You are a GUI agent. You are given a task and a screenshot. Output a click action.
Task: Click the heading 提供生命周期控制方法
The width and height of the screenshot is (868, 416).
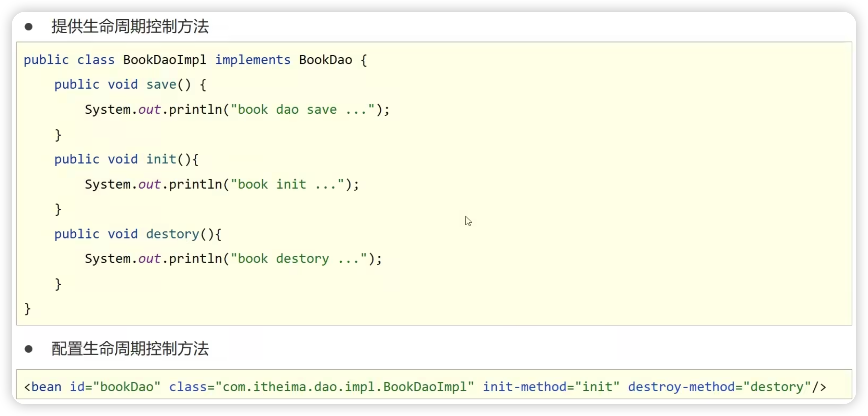pyautogui.click(x=130, y=26)
